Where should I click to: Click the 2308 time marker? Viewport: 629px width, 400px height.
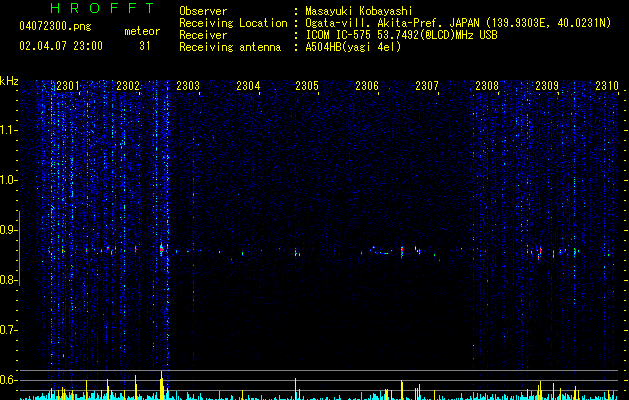pos(487,86)
